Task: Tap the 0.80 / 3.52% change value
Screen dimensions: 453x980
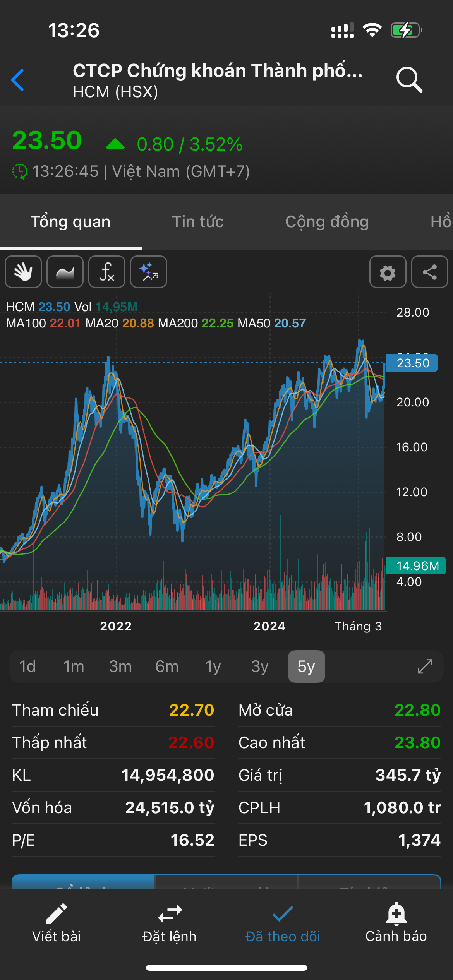Action: click(190, 144)
